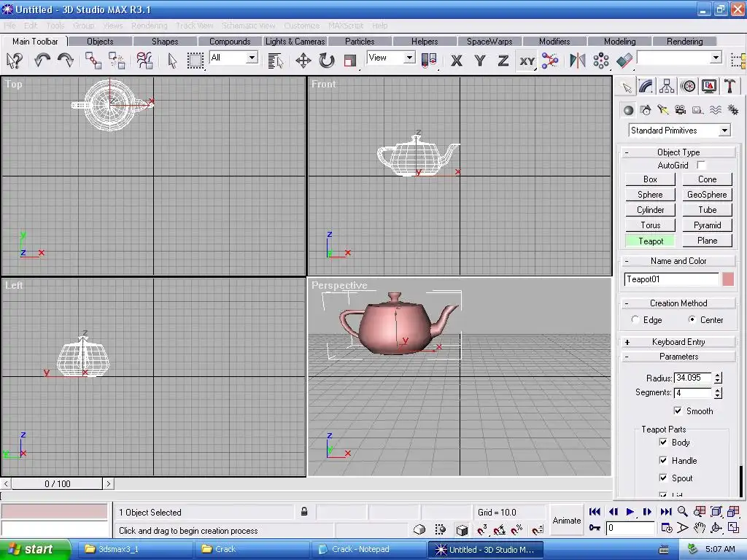Image resolution: width=747 pixels, height=560 pixels.
Task: Select the Center creation method
Action: [692, 319]
